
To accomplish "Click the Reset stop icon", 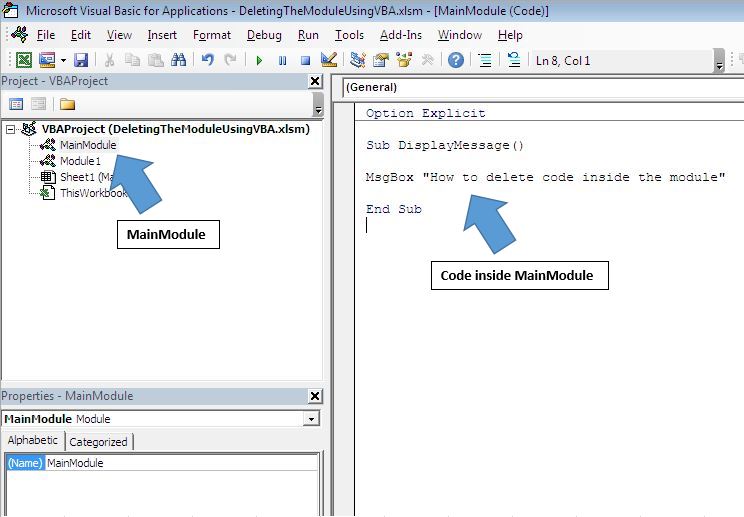I will pyautogui.click(x=306, y=61).
